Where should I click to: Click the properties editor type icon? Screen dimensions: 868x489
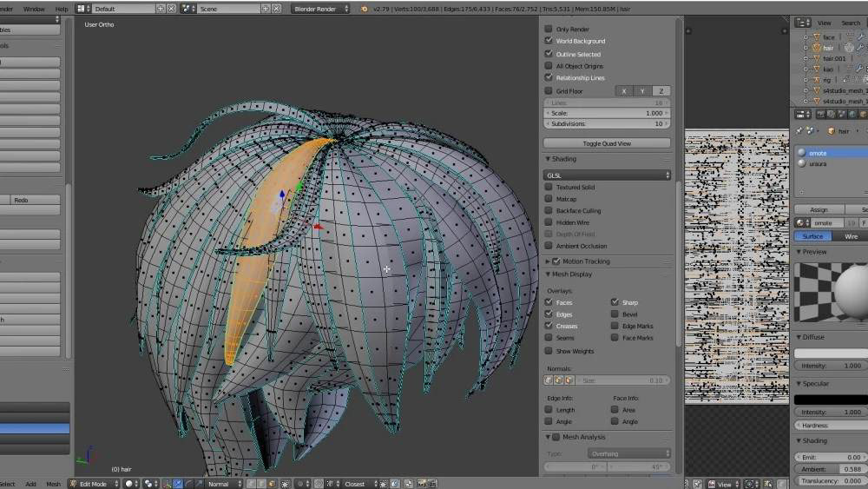tap(802, 114)
